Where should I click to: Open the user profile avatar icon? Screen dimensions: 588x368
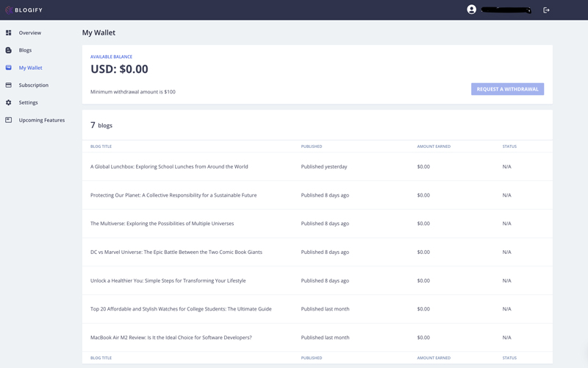471,10
